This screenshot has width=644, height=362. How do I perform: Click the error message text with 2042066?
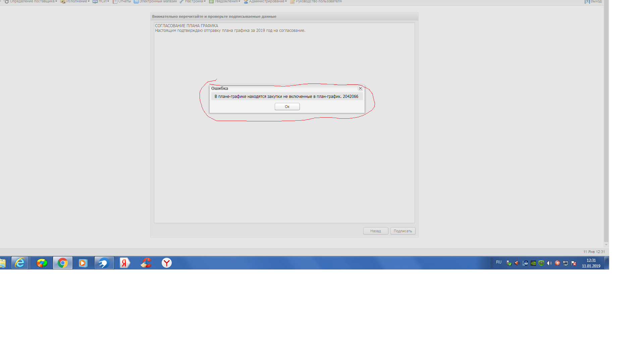pos(286,97)
